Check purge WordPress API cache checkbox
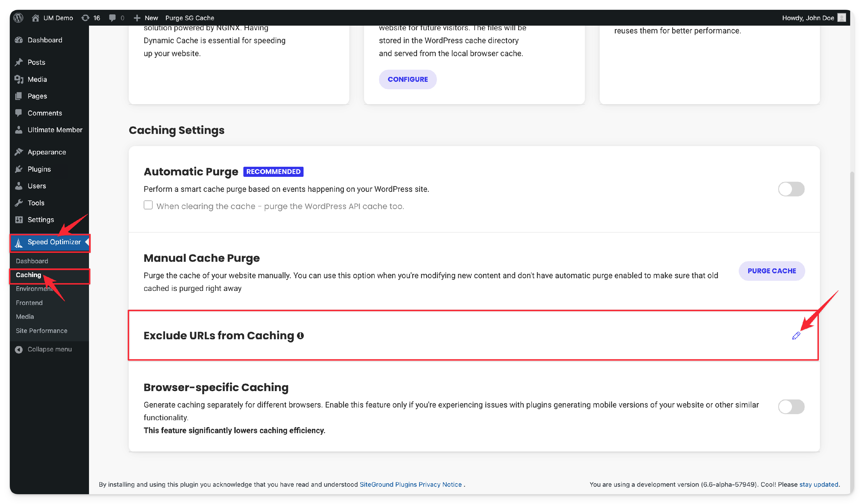The height and width of the screenshot is (504, 864). 148,205
